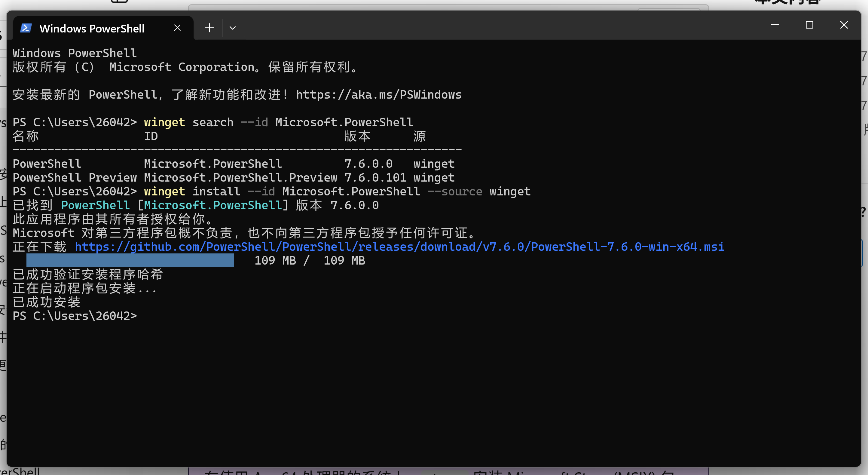The width and height of the screenshot is (868, 475).
Task: Click version '7.6.0.101' in results table
Action: point(375,178)
